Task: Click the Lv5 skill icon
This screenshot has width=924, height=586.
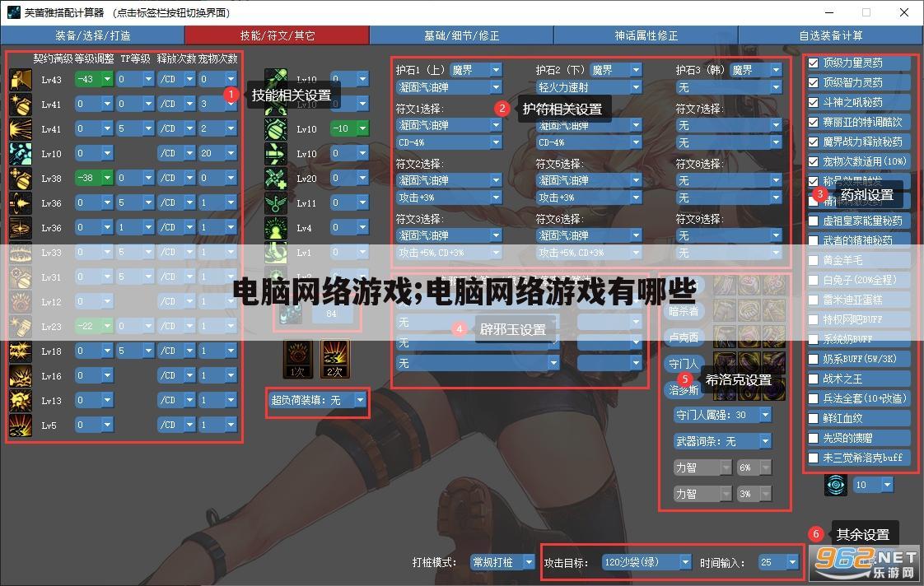Action: [x=20, y=426]
